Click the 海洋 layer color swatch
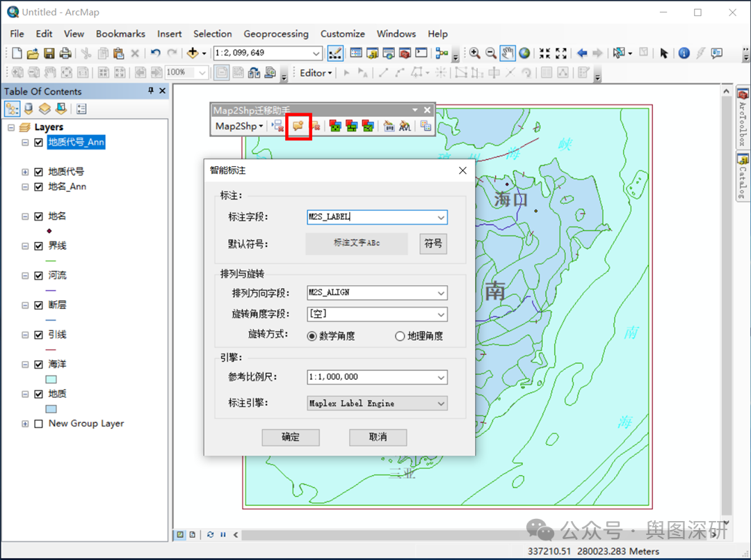 [51, 380]
